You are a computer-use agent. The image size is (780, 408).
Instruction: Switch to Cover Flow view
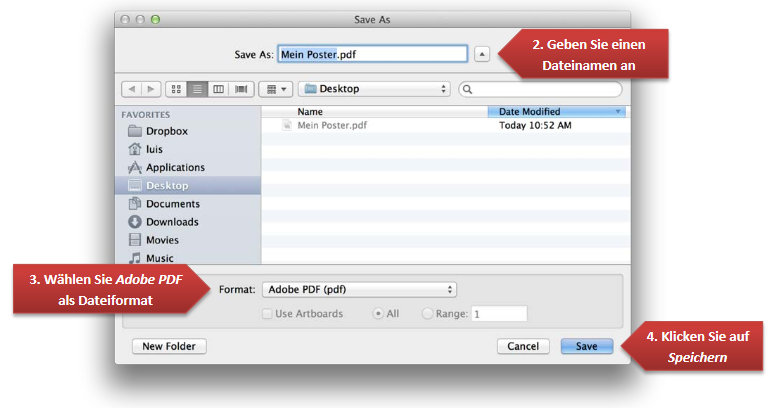pyautogui.click(x=241, y=89)
